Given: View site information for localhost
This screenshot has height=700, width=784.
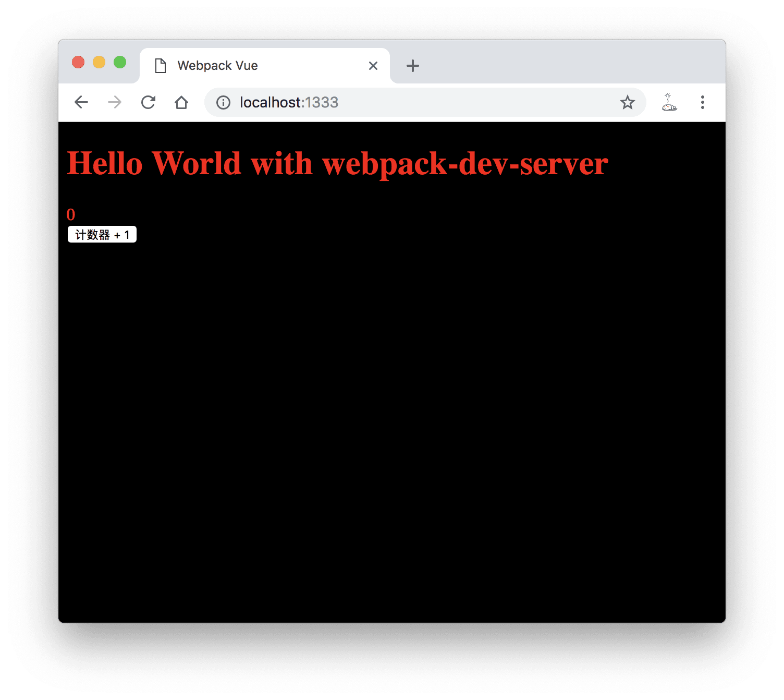Looking at the screenshot, I should (x=223, y=103).
